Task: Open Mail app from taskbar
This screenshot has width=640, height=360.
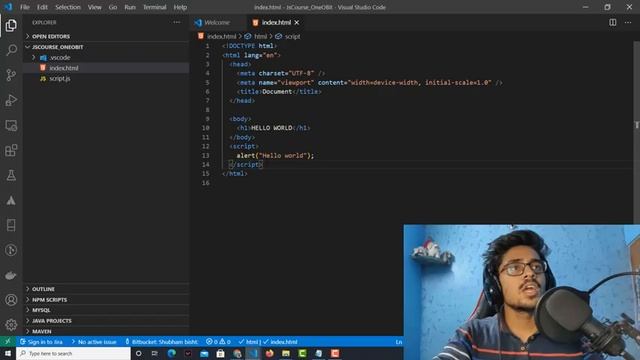Action: click(204, 353)
